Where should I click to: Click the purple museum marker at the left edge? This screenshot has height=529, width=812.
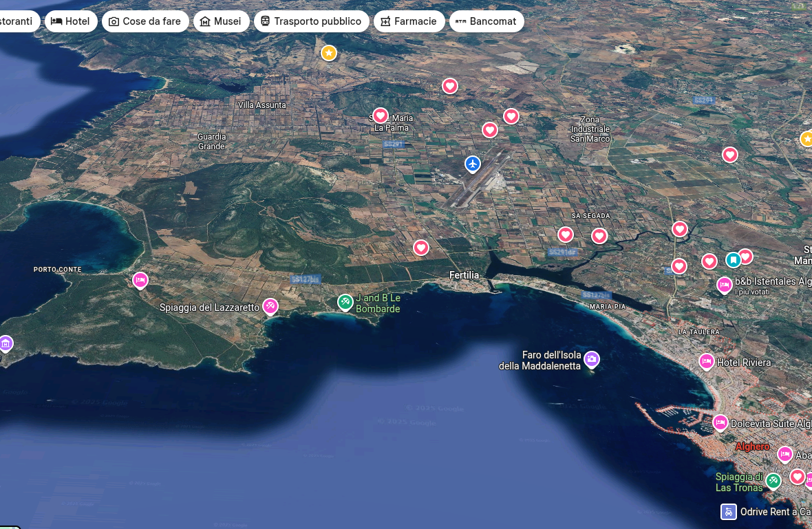pyautogui.click(x=6, y=343)
